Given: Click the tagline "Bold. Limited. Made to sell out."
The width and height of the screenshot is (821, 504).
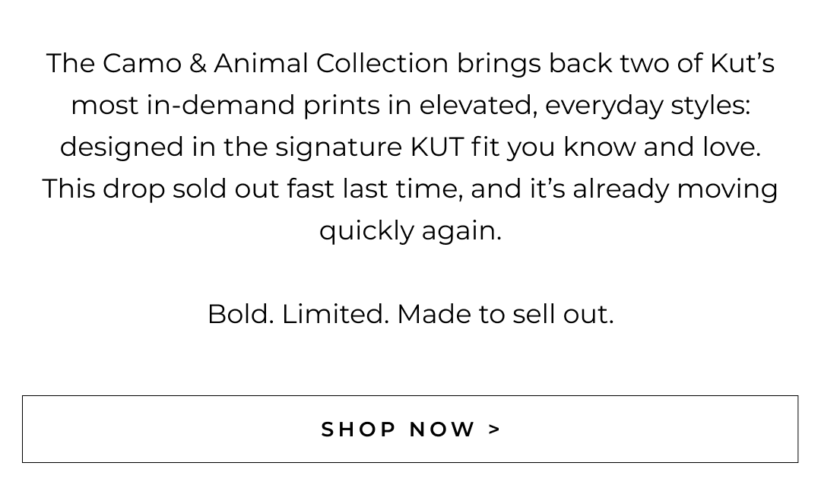Looking at the screenshot, I should (410, 314).
